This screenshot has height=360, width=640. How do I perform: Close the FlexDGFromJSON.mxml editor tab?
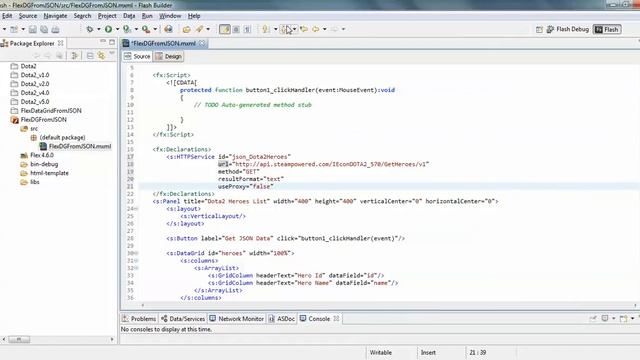pos(202,43)
